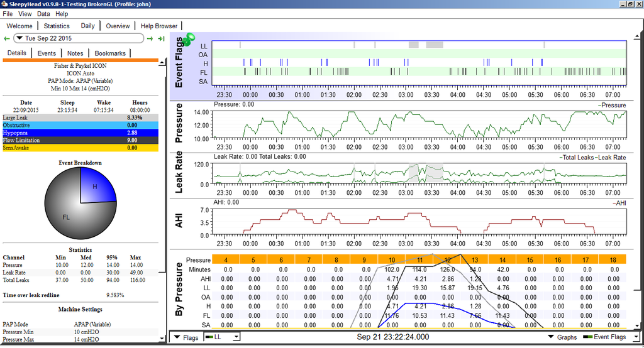This screenshot has width=644, height=348.
Task: Click the Large Leak summary row
Action: tap(80, 117)
